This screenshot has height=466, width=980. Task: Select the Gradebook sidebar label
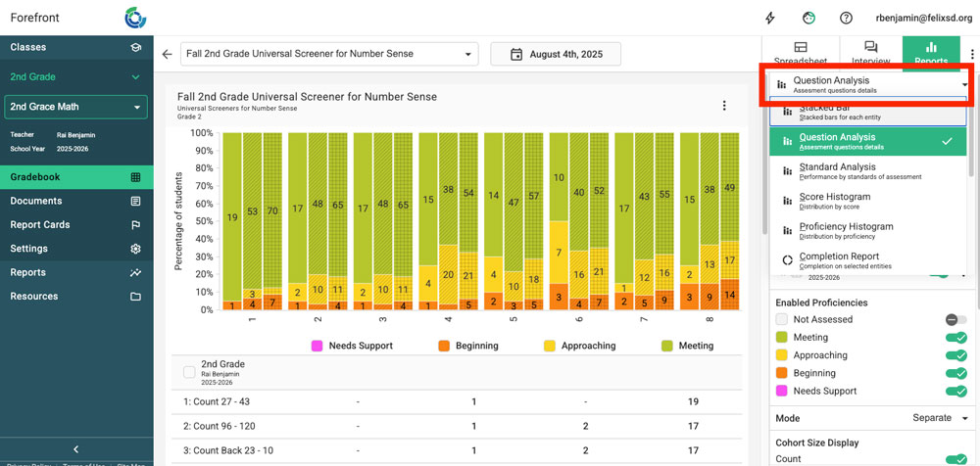35,177
